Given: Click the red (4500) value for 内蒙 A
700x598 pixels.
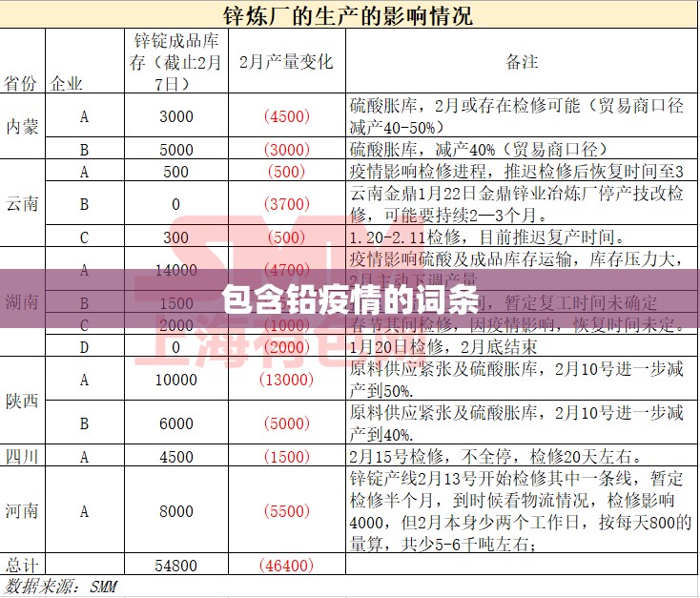Looking at the screenshot, I should [x=287, y=116].
